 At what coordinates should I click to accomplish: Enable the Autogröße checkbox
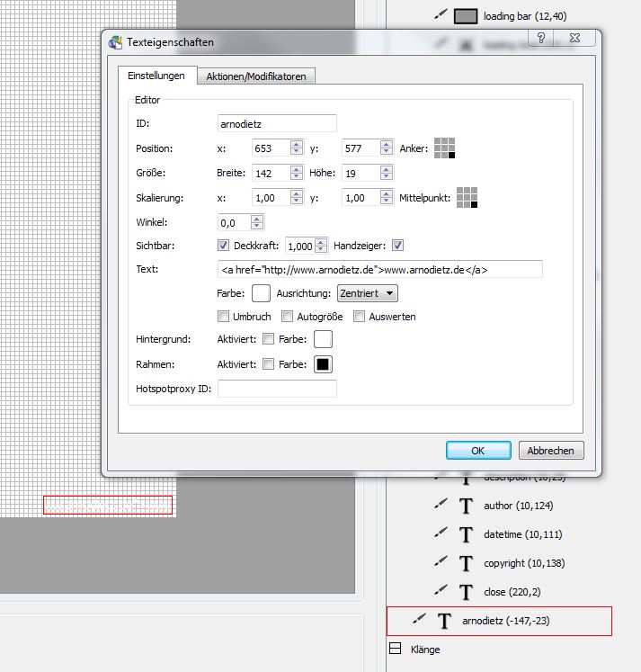pyautogui.click(x=288, y=317)
